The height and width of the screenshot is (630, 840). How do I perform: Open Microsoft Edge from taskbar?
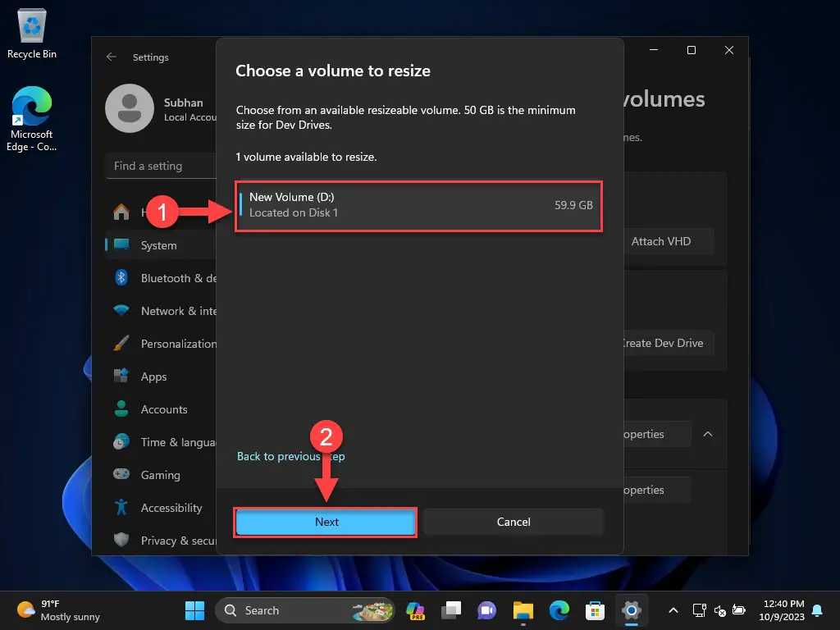click(559, 610)
